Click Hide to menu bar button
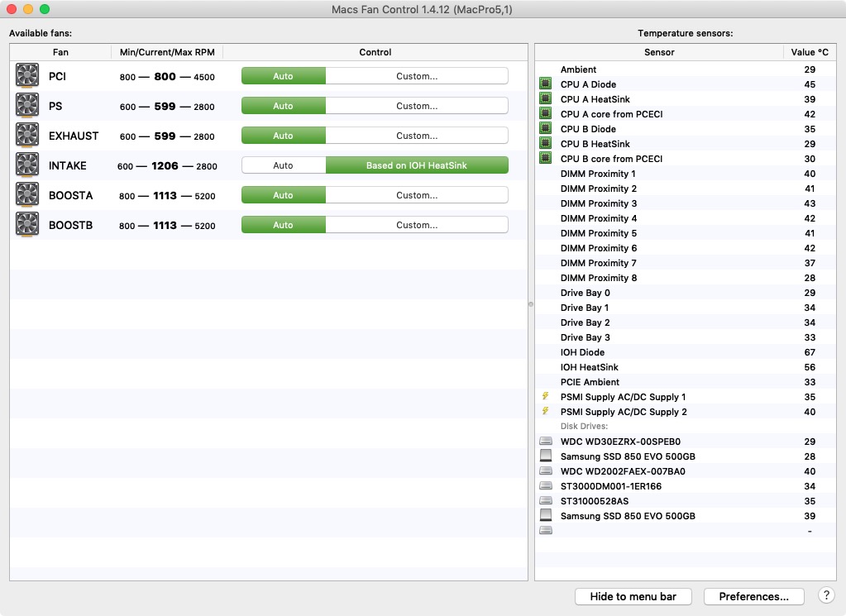Viewport: 846px width, 616px height. pos(633,596)
